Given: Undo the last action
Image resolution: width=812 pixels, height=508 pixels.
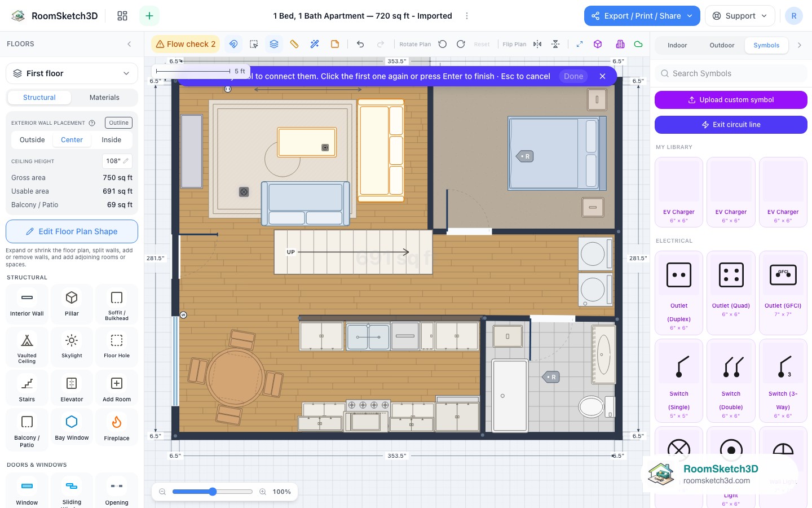Looking at the screenshot, I should [x=360, y=44].
